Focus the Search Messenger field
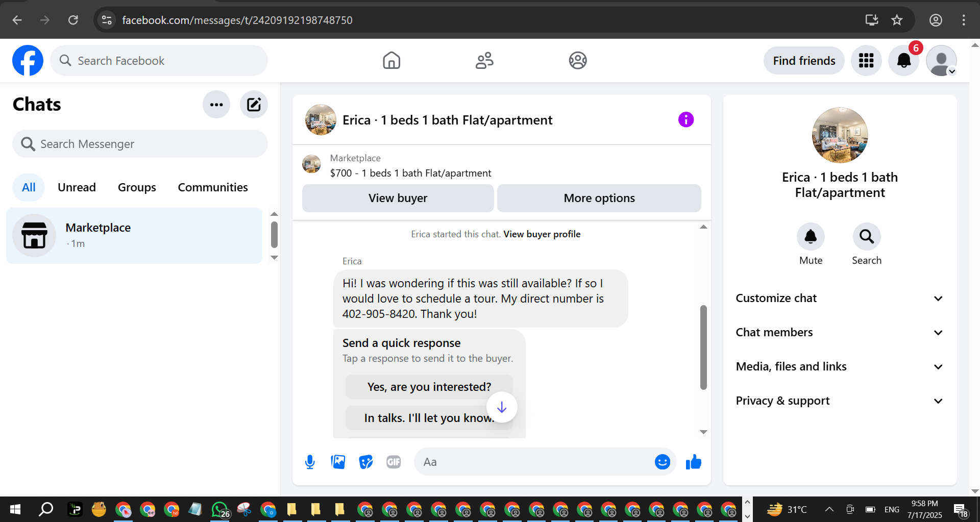Screen dimensions: 980x522 pyautogui.click(x=140, y=144)
